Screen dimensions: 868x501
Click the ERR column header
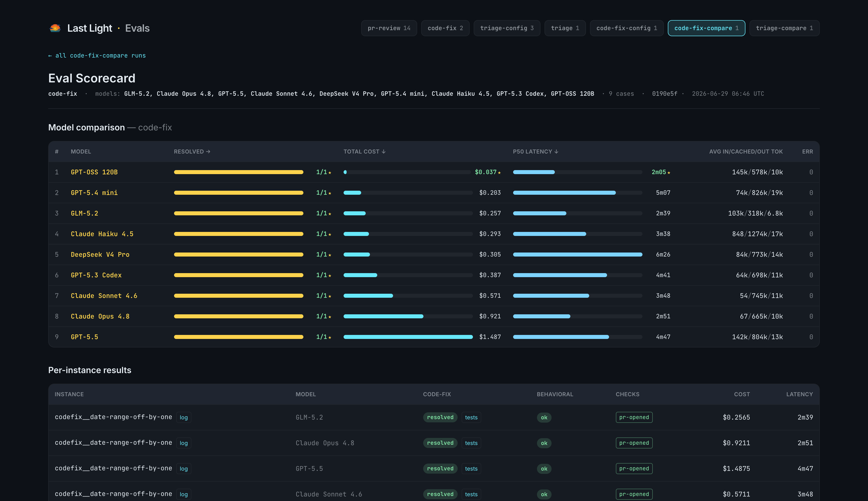point(807,152)
